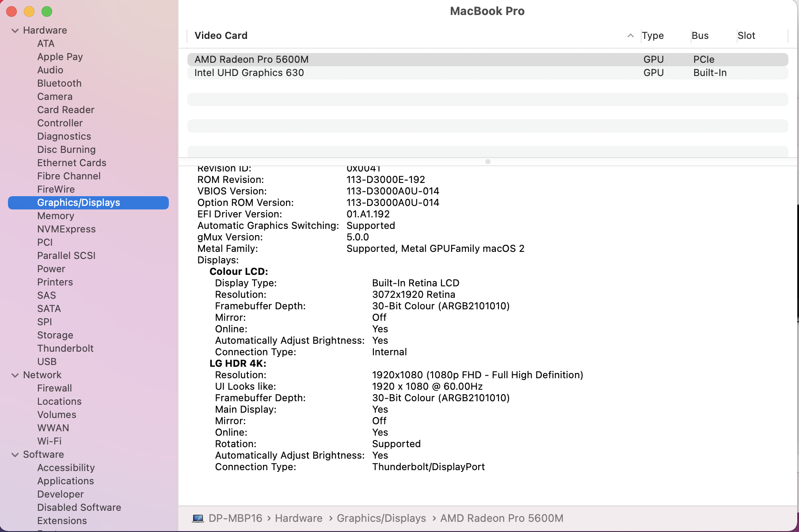Click the ROM Revision 113-D3000E-192 value
Image resolution: width=799 pixels, height=532 pixels.
point(386,180)
